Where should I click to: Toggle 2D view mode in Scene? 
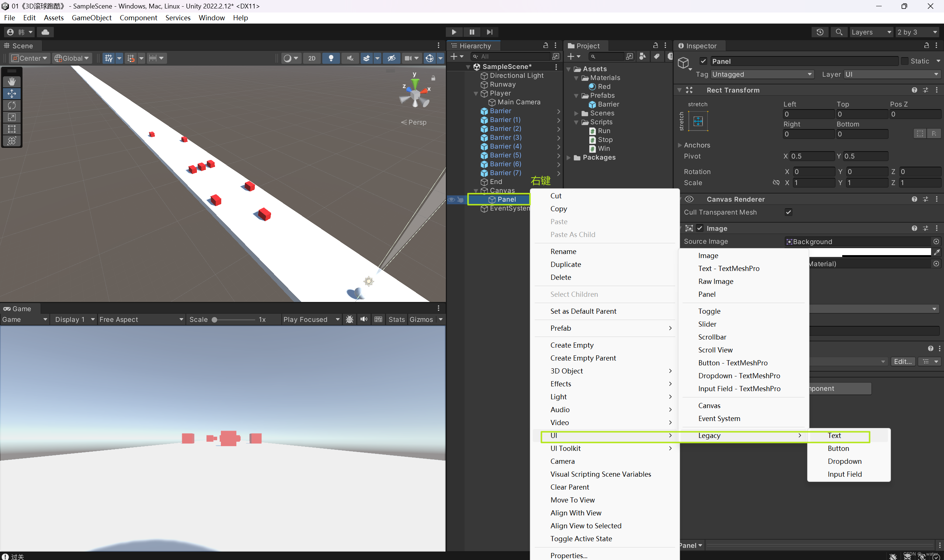tap(312, 58)
